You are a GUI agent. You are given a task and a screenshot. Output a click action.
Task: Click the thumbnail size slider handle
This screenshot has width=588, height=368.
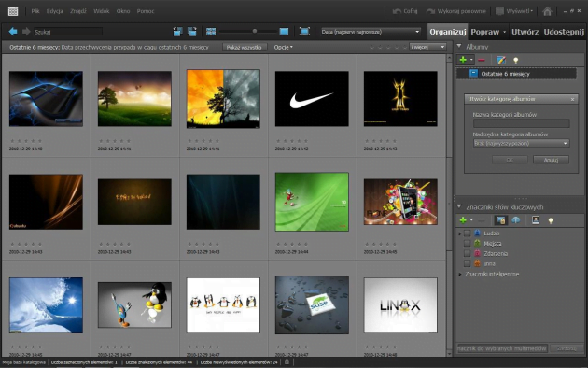(255, 31)
